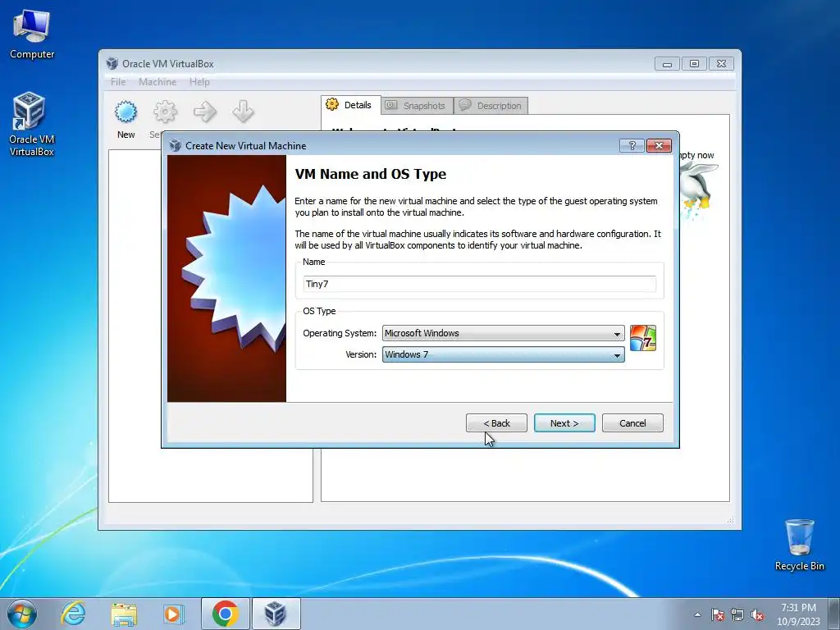Image resolution: width=840 pixels, height=630 pixels.
Task: Close the Oracle VM VirtualBox main window
Action: [722, 64]
